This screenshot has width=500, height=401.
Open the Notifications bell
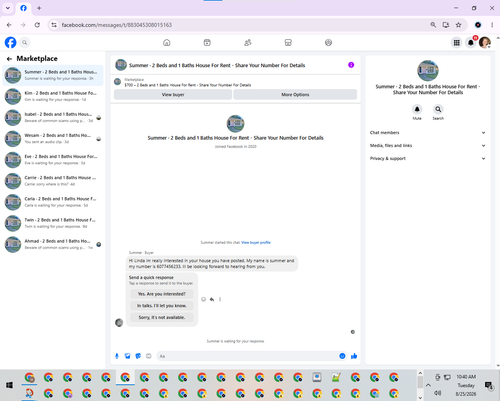pyautogui.click(x=471, y=42)
